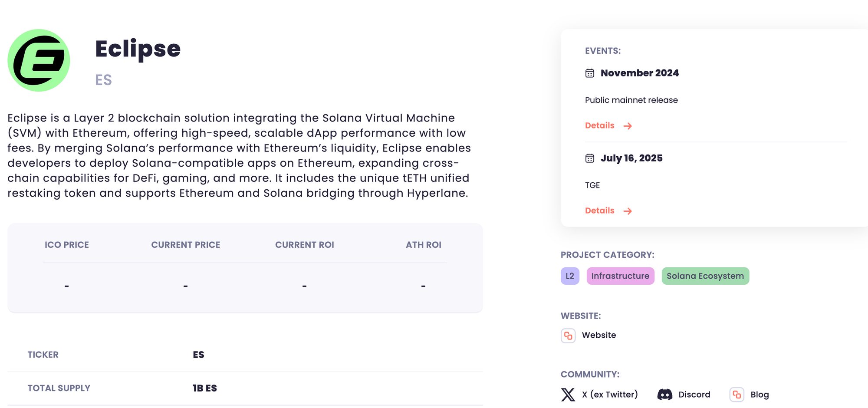Screen dimensions: 868x408
Task: Click the Eclipse green logo
Action: tap(39, 60)
